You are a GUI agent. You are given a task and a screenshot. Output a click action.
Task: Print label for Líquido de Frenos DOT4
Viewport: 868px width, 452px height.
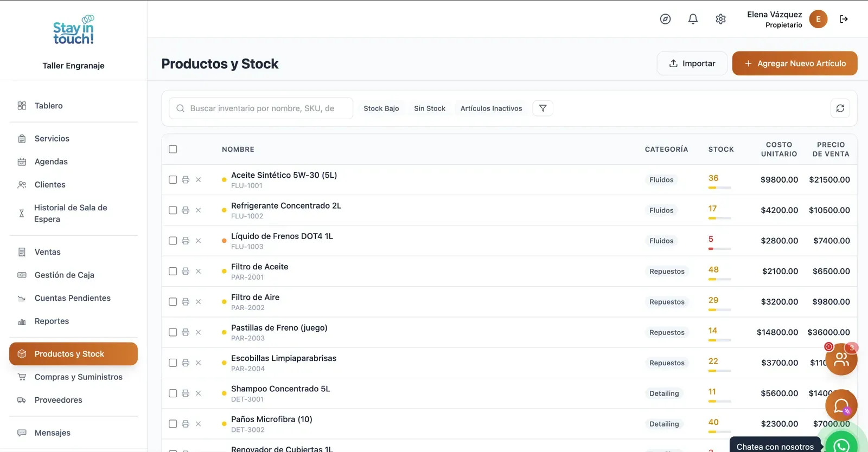point(186,241)
